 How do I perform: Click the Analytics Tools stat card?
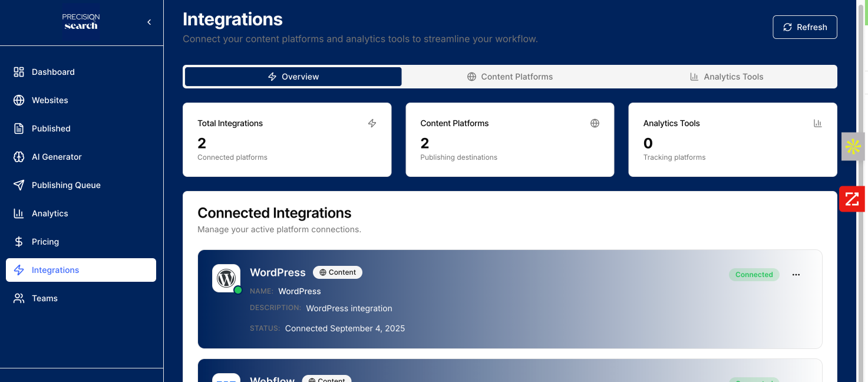click(732, 140)
